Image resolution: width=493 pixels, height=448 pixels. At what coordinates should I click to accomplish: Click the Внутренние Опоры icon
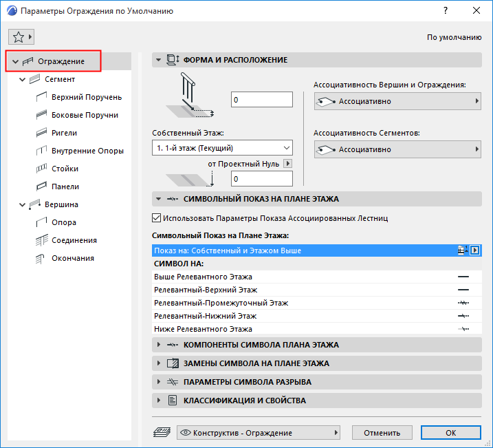click(41, 151)
